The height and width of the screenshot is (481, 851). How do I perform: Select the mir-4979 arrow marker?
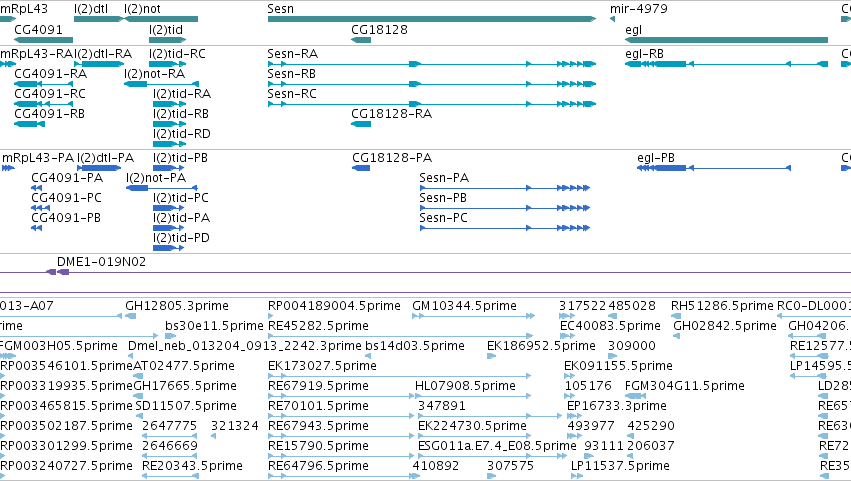[612, 19]
